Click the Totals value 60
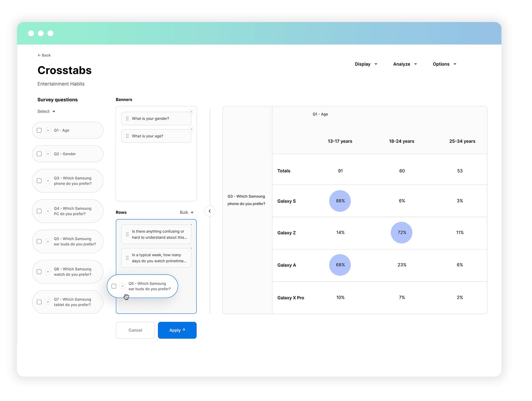 click(x=402, y=171)
